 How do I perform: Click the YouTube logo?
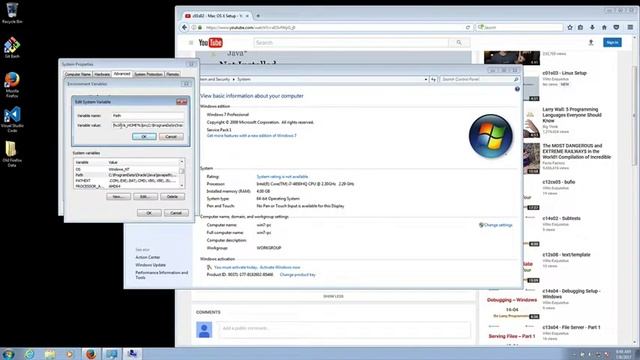[x=210, y=42]
